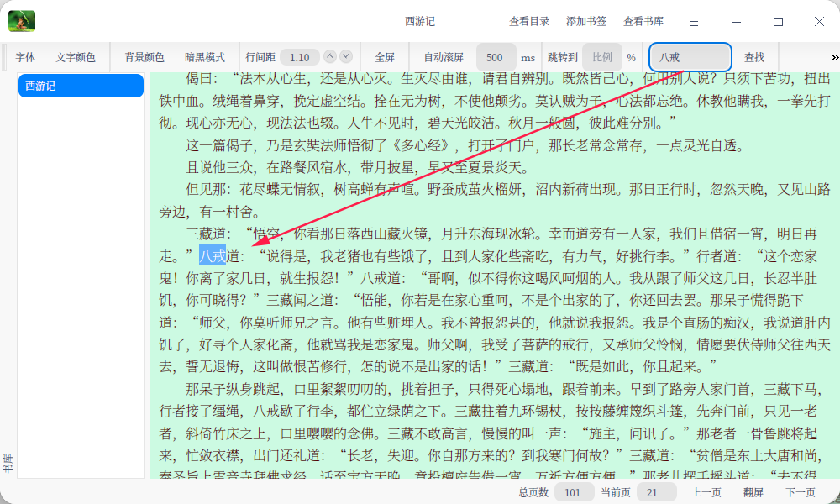Close the reader window

[x=819, y=22]
